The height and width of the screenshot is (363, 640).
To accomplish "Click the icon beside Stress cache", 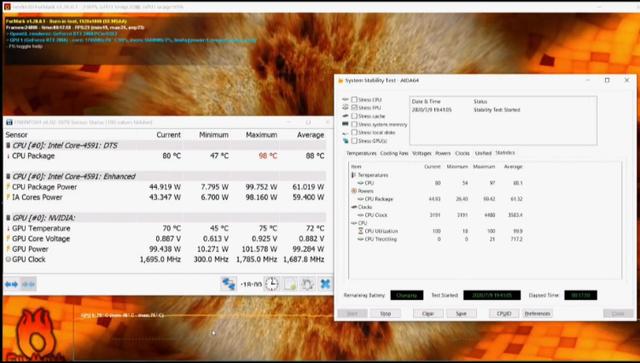I will (345, 116).
